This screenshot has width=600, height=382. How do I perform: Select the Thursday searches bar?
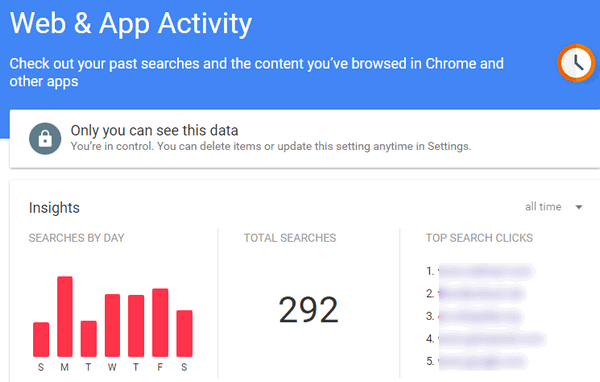(x=136, y=326)
